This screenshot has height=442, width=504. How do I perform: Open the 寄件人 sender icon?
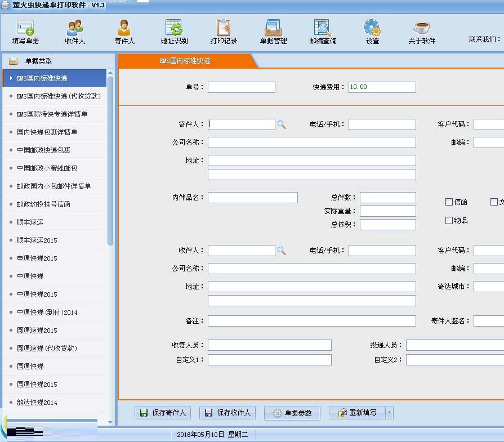(x=124, y=32)
